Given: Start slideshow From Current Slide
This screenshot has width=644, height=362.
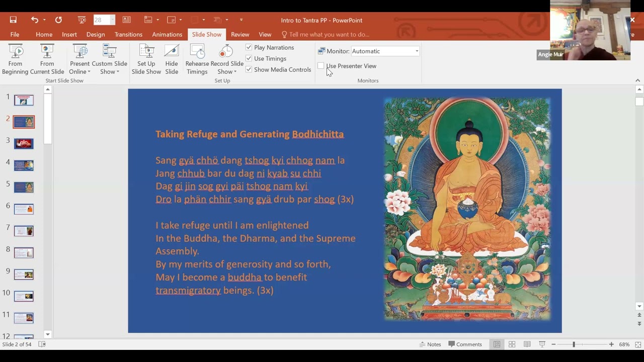Looking at the screenshot, I should 47,59.
